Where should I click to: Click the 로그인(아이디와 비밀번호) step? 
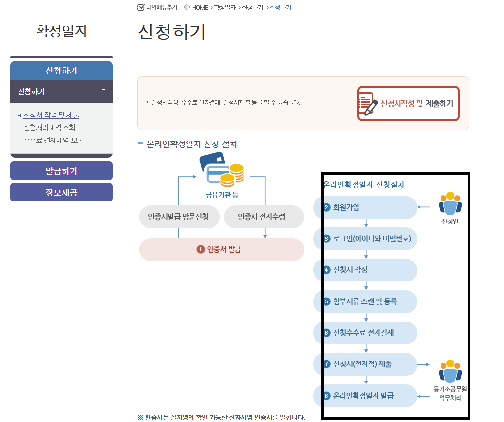[x=365, y=239]
